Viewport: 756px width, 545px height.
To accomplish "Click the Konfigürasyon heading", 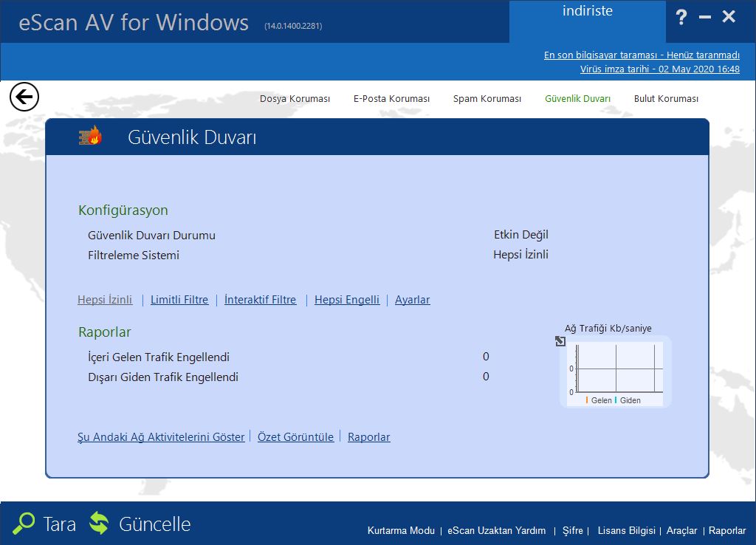I will pyautogui.click(x=123, y=210).
